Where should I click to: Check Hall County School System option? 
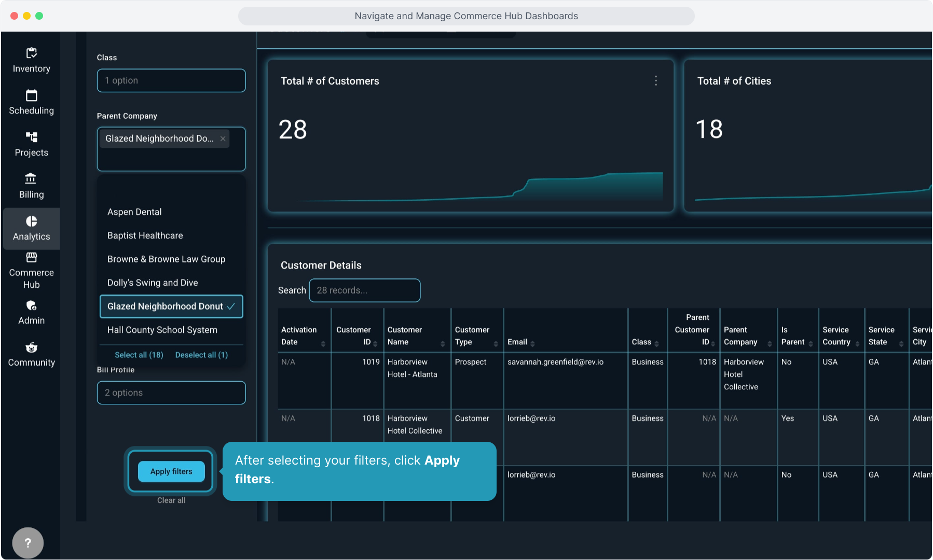coord(162,330)
